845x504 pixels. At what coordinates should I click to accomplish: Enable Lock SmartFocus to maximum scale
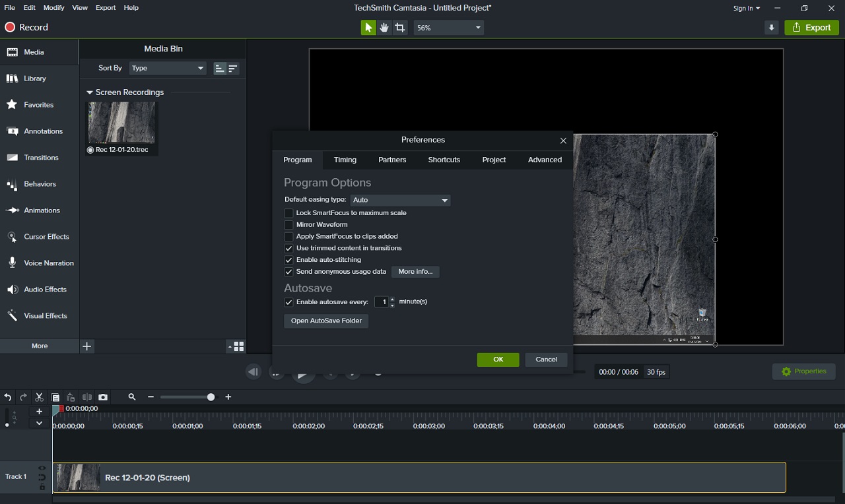click(x=288, y=213)
